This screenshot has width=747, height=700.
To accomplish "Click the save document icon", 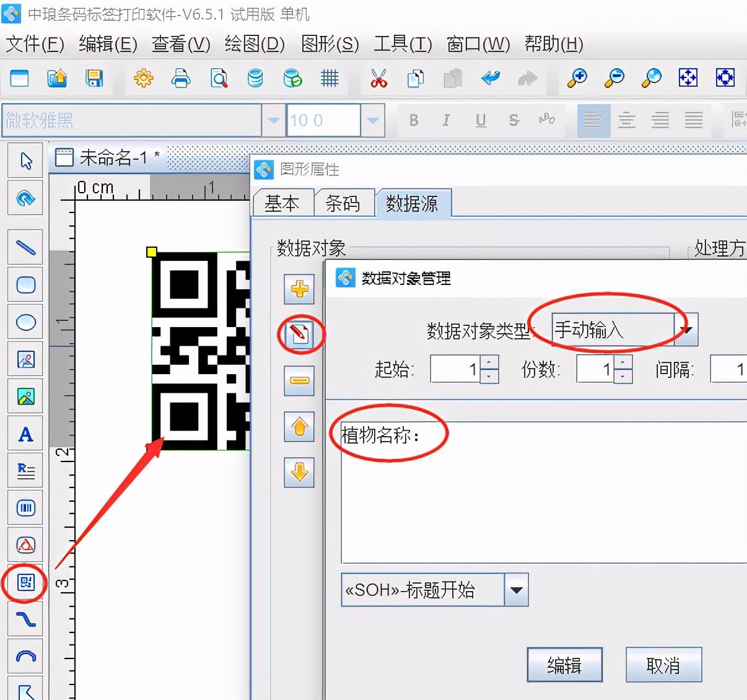I will [x=94, y=78].
